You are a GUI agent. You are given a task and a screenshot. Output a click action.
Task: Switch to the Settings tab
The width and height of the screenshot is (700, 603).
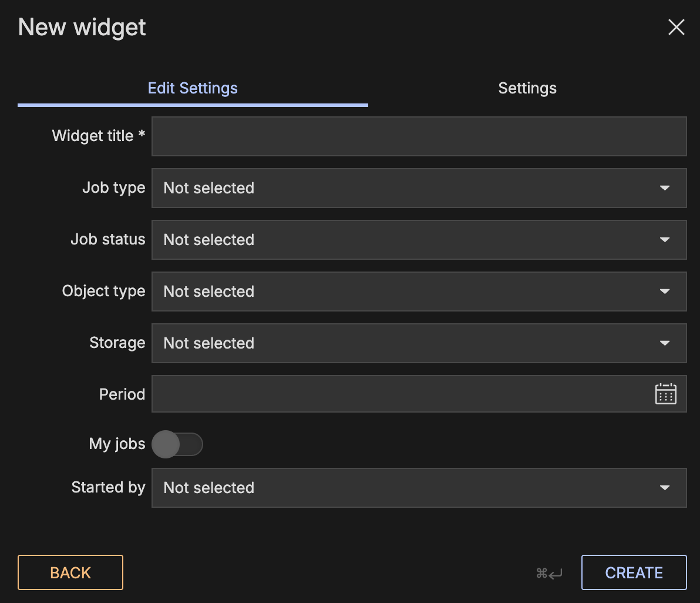click(x=527, y=88)
